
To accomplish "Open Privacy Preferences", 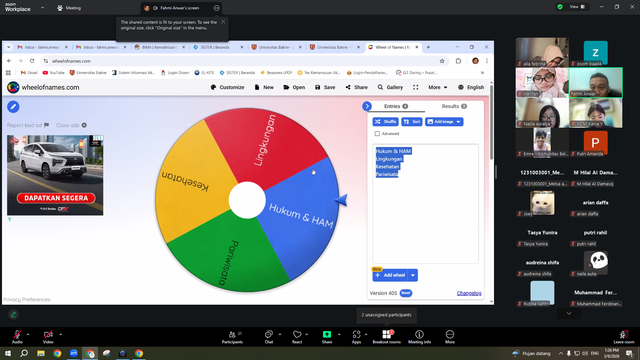I will click(27, 300).
